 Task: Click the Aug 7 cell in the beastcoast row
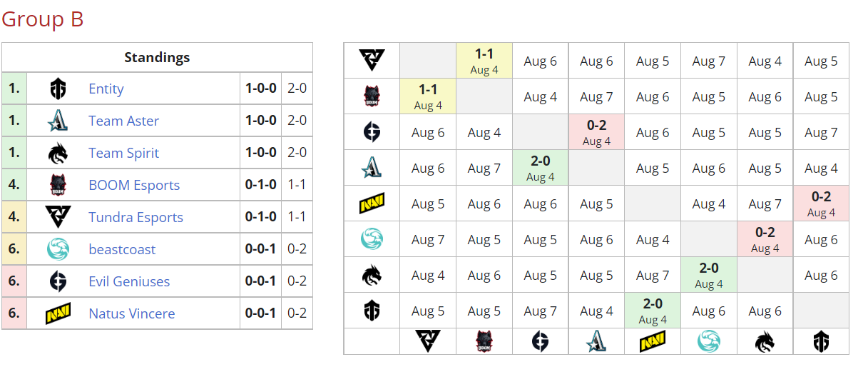tap(428, 240)
